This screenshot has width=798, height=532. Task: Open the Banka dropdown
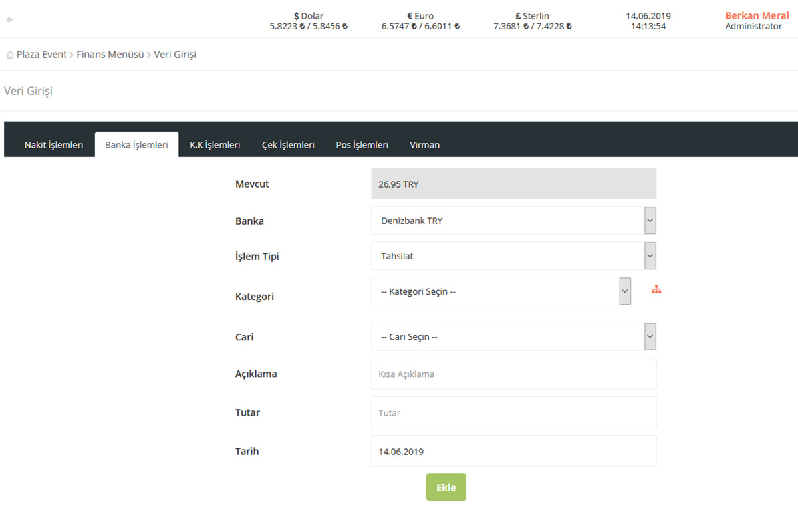click(513, 221)
